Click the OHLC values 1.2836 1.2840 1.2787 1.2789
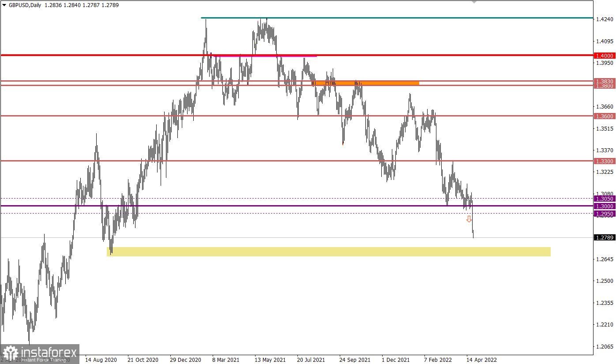This screenshot has width=616, height=364. tap(82, 5)
